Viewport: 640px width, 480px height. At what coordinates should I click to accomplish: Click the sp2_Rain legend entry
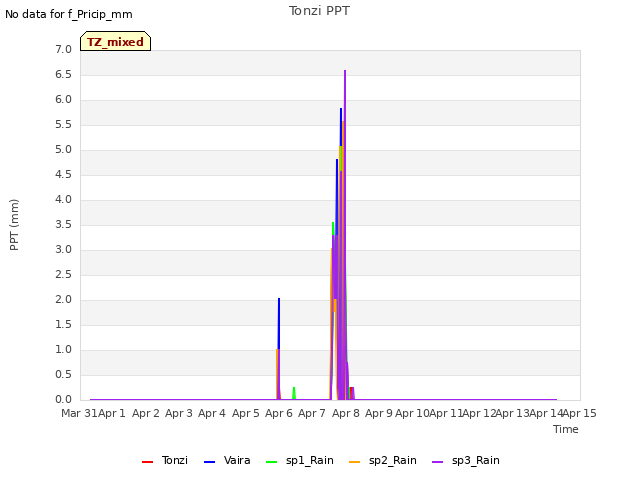coord(383,460)
